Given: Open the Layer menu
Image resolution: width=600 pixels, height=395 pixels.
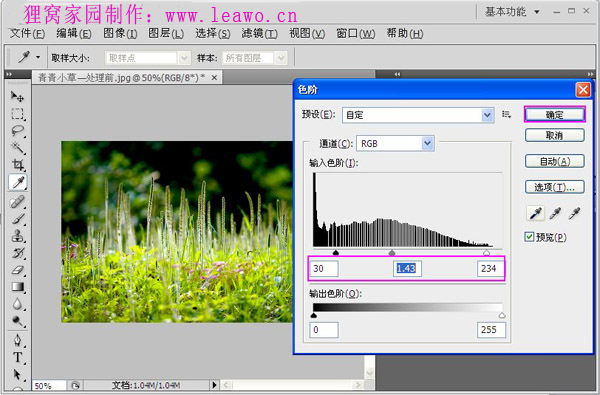Looking at the screenshot, I should (x=166, y=34).
